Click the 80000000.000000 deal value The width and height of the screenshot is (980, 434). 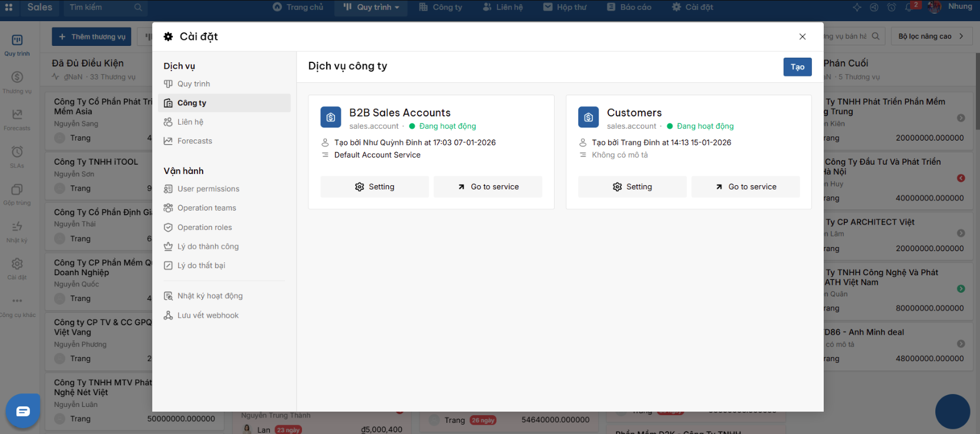coord(929,308)
